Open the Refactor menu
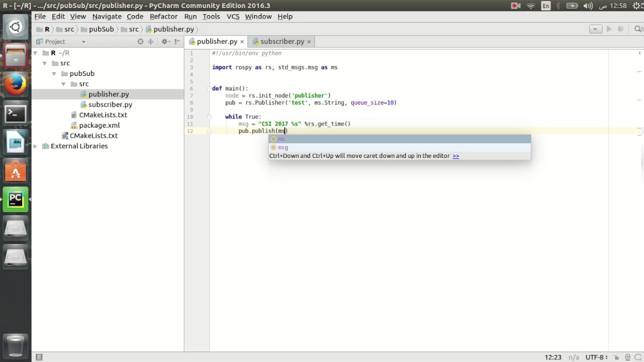This screenshot has height=362, width=644. click(x=164, y=17)
